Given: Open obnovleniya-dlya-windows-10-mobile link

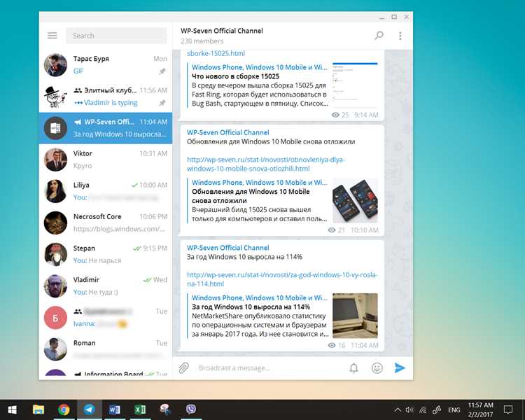Looking at the screenshot, I should 266,164.
